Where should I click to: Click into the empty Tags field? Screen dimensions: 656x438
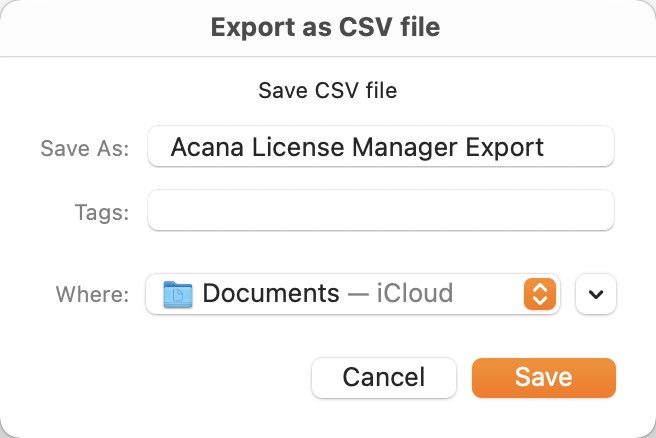[x=381, y=210]
